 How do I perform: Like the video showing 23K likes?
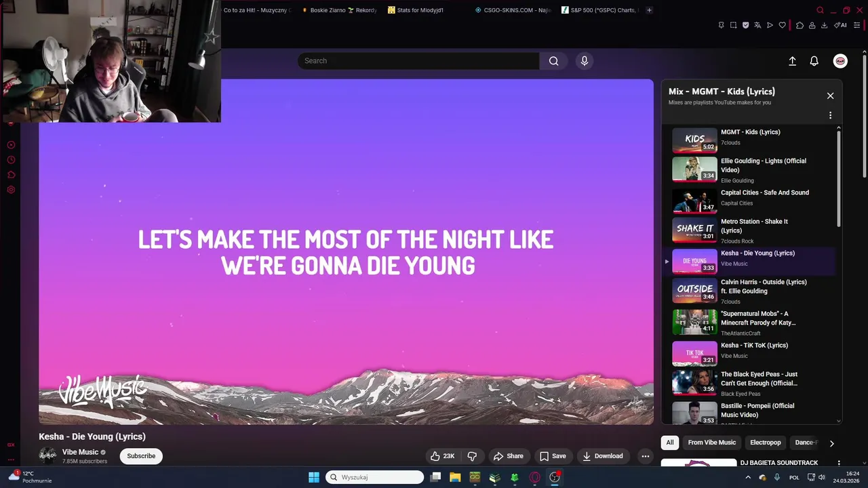click(442, 456)
